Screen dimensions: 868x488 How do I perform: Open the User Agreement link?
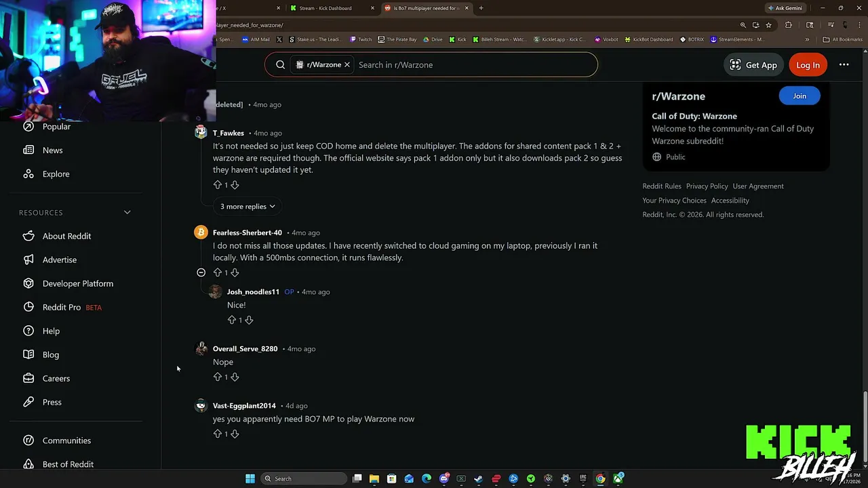click(x=758, y=186)
